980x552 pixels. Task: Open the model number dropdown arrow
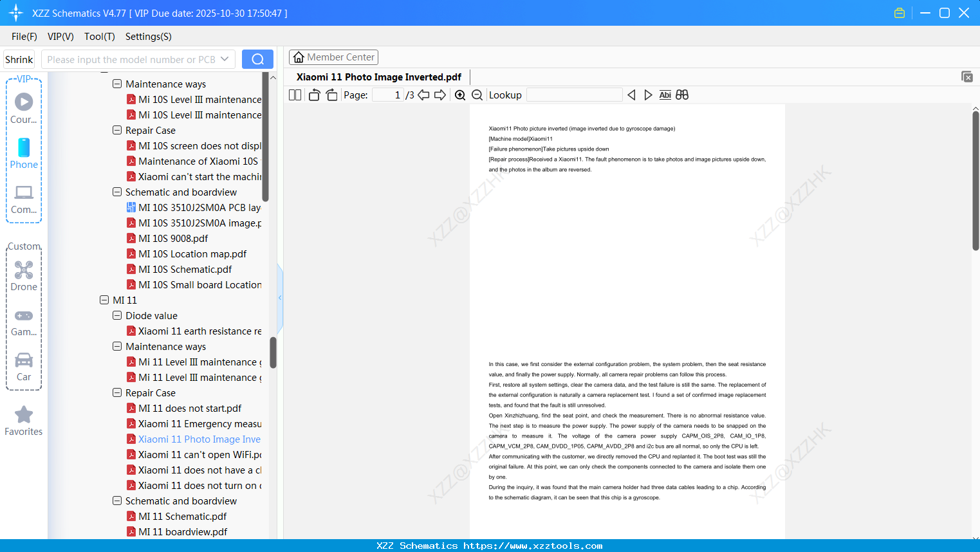pyautogui.click(x=225, y=59)
